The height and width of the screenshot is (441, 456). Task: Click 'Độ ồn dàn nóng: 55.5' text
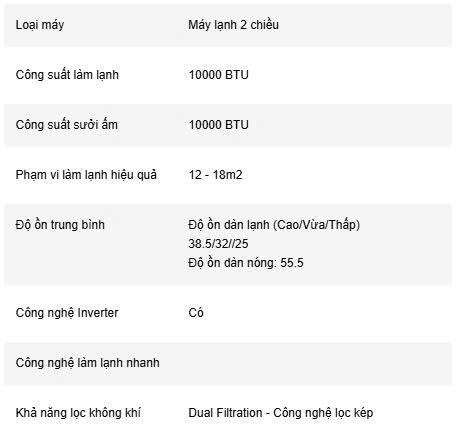246,263
